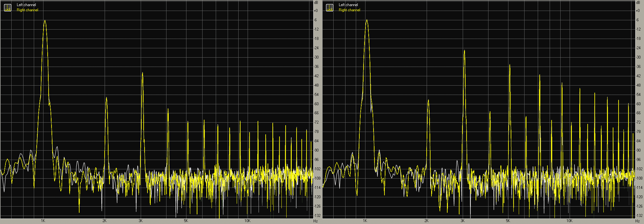The height and width of the screenshot is (224, 644).
Task: Toggle the white Left channel legend in right graph
Action: (348, 5)
